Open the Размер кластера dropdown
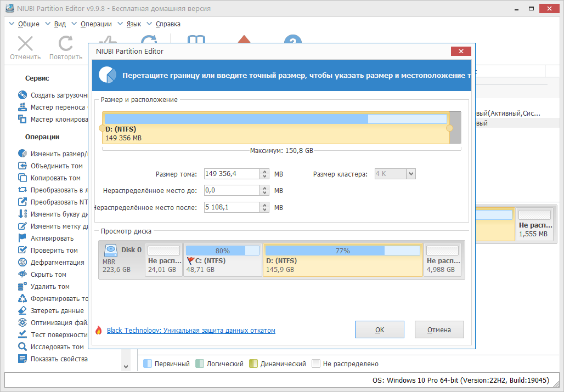The image size is (564, 392). click(411, 174)
